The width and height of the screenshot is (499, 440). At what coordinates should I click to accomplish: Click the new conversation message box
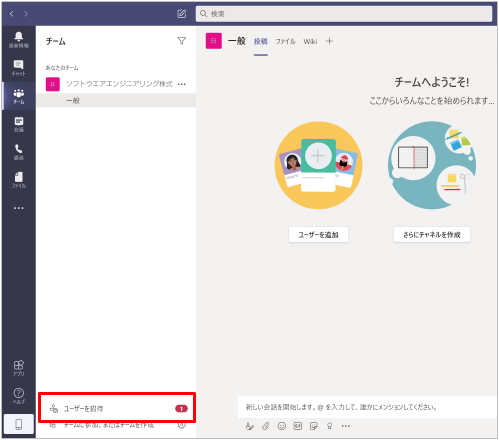click(x=367, y=407)
